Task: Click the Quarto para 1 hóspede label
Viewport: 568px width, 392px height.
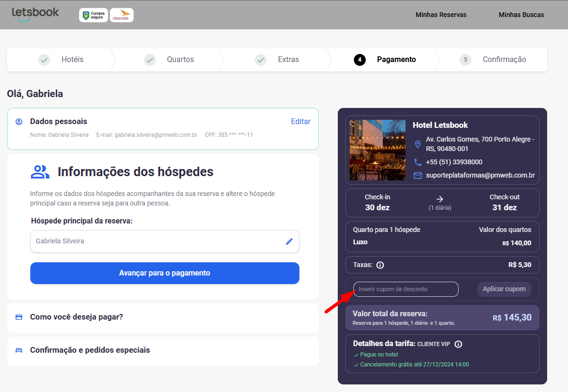Action: pos(387,230)
